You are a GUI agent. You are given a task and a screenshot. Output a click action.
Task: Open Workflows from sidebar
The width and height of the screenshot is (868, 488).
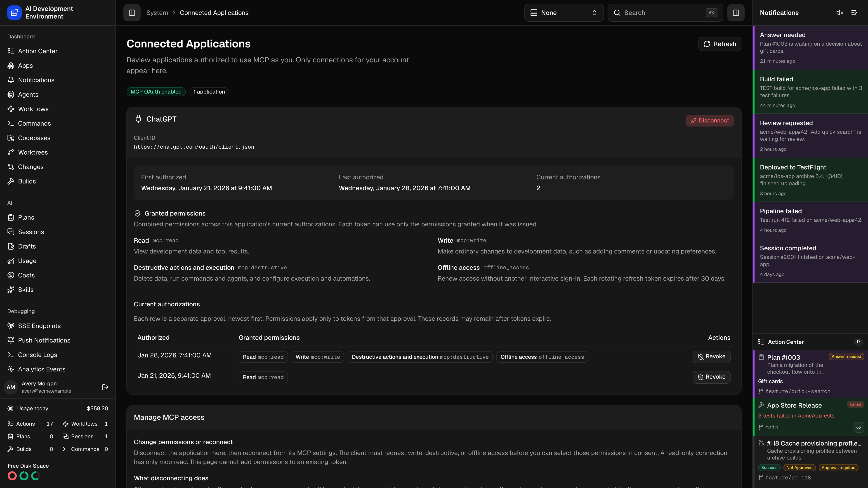click(x=58, y=109)
